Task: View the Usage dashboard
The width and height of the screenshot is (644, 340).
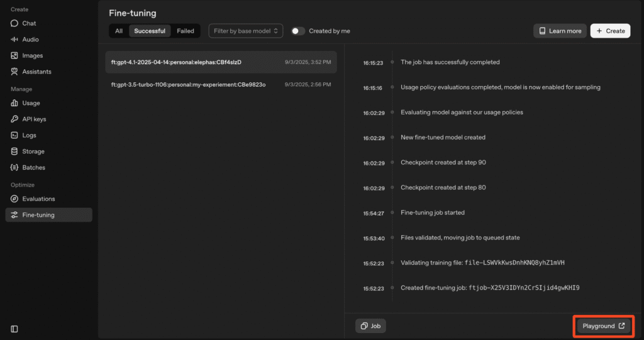Action: pyautogui.click(x=31, y=103)
